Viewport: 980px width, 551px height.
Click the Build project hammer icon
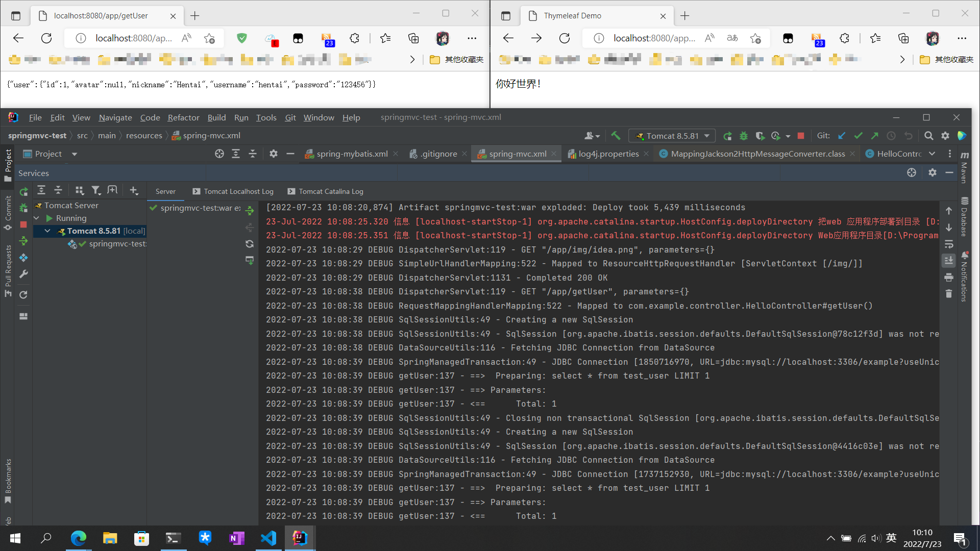(616, 136)
